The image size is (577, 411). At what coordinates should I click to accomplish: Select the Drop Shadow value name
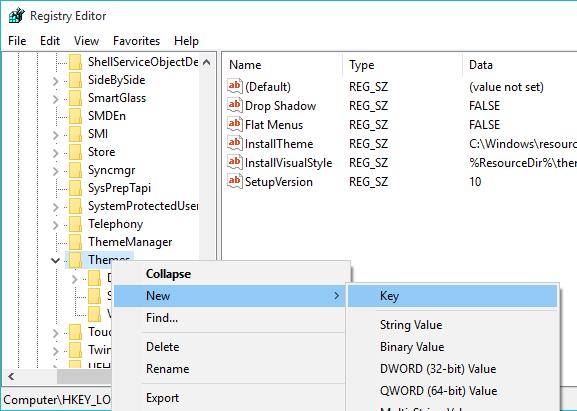[x=280, y=106]
